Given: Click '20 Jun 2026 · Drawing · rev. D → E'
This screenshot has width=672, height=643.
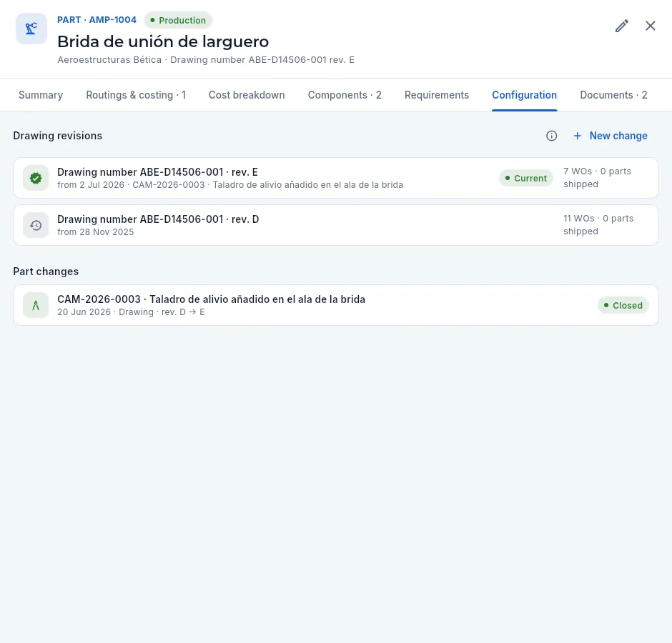Looking at the screenshot, I should [x=131, y=312].
